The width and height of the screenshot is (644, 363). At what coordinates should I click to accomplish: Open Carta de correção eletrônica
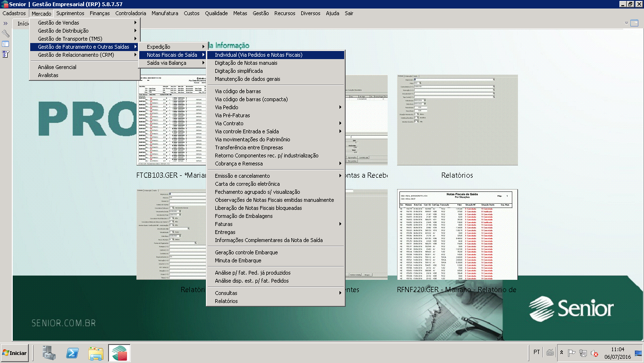coord(276,184)
